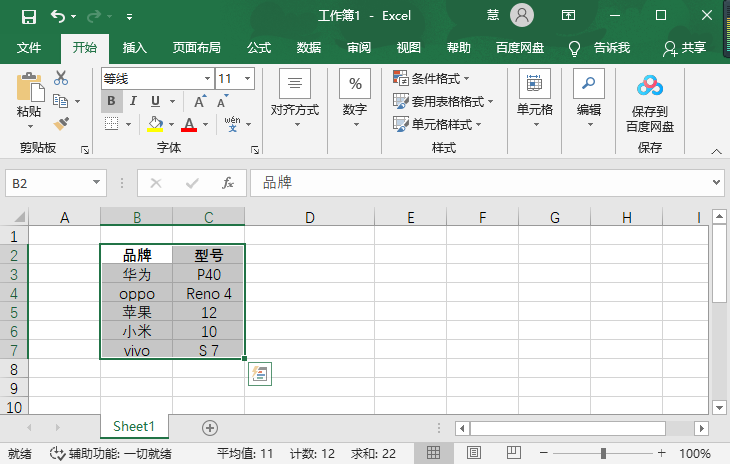This screenshot has width=730, height=464.
Task: Open 单元格样式 cell styles
Action: click(437, 124)
